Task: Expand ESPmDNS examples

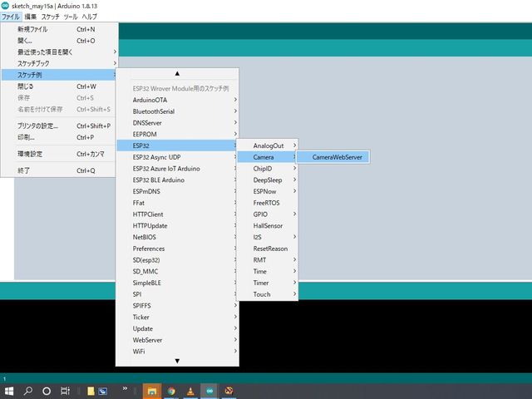Action: click(x=177, y=191)
